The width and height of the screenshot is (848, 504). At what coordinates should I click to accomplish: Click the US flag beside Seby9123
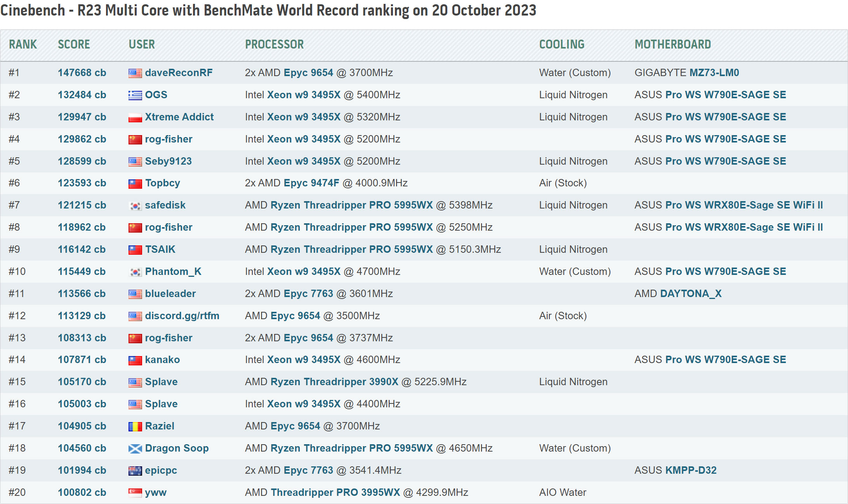coord(135,162)
